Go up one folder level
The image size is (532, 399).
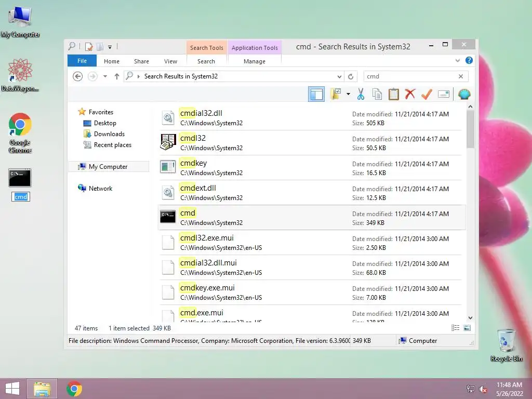117,76
